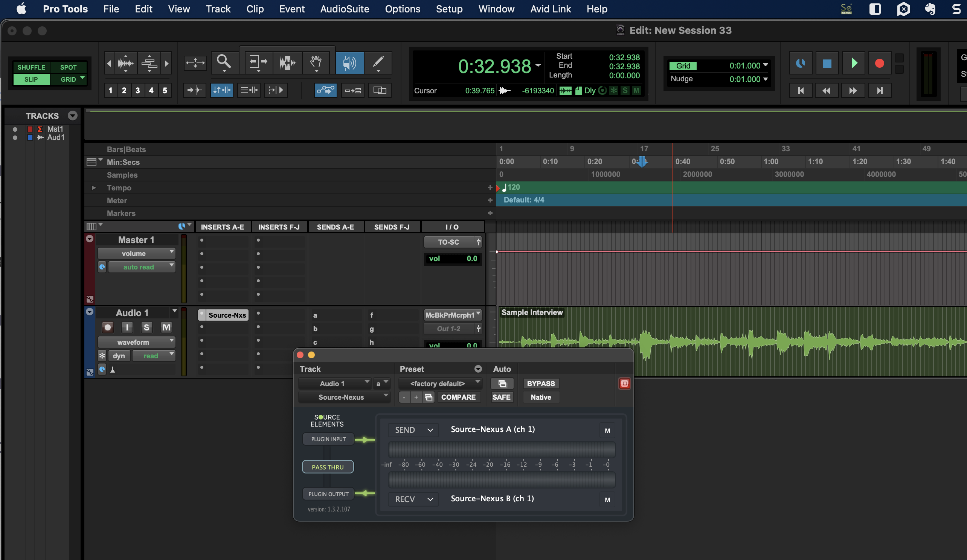Open the Setup menu
This screenshot has width=967, height=560.
click(x=449, y=9)
